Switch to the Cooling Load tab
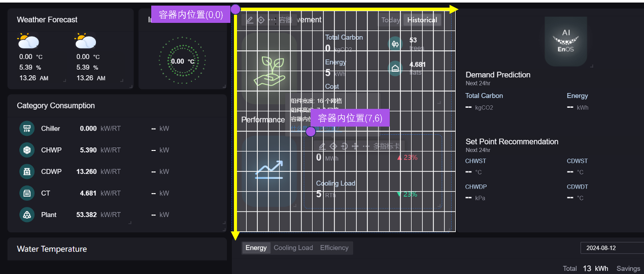 293,248
